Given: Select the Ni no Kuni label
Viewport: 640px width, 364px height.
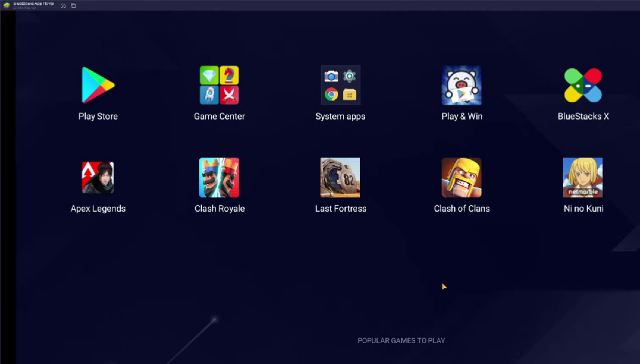Looking at the screenshot, I should tap(583, 209).
